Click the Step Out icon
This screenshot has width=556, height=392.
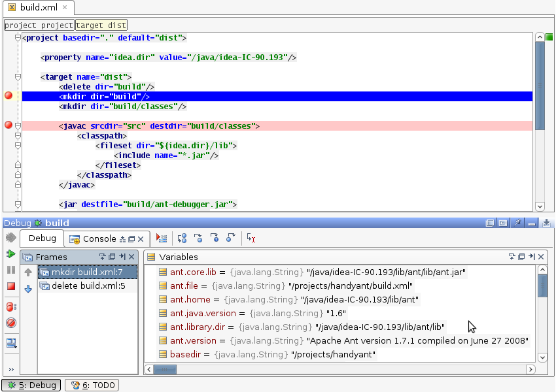pyautogui.click(x=231, y=239)
